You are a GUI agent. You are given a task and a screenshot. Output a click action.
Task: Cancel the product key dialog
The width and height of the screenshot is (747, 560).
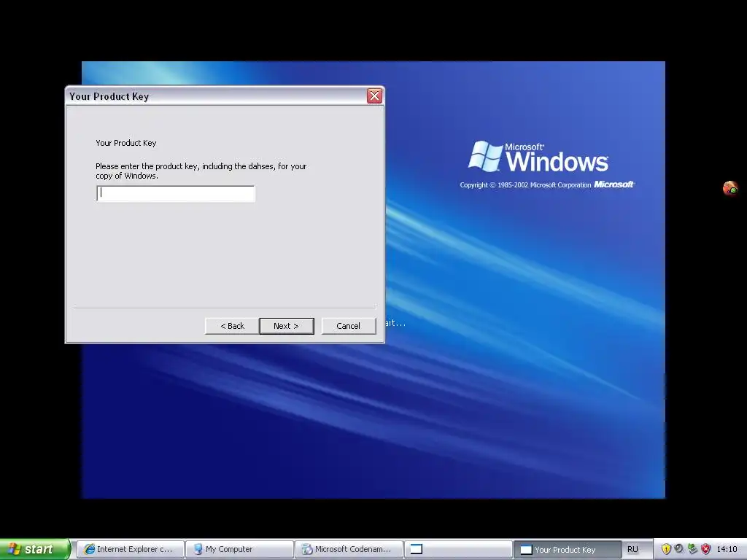348,326
